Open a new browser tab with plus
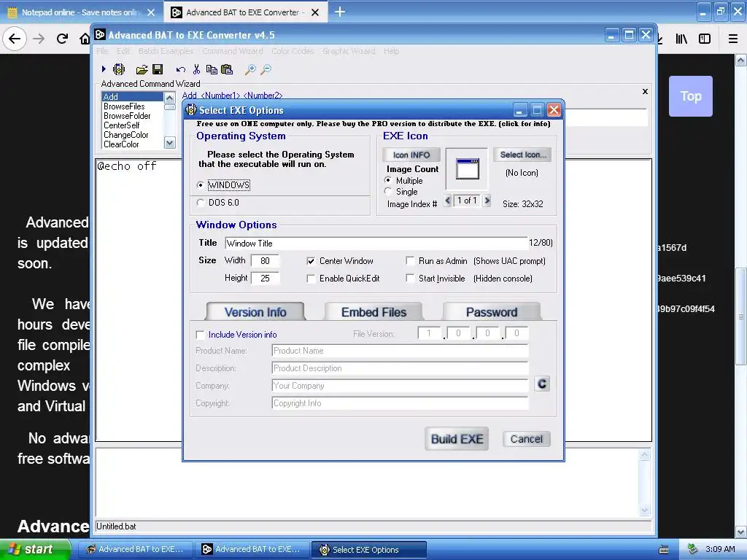This screenshot has height=560, width=747. [x=340, y=12]
